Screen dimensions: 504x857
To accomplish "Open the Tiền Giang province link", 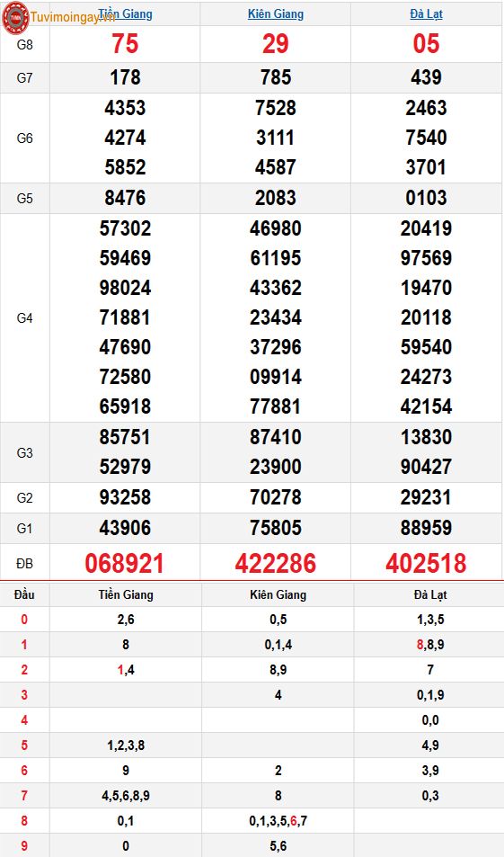I will [x=126, y=13].
